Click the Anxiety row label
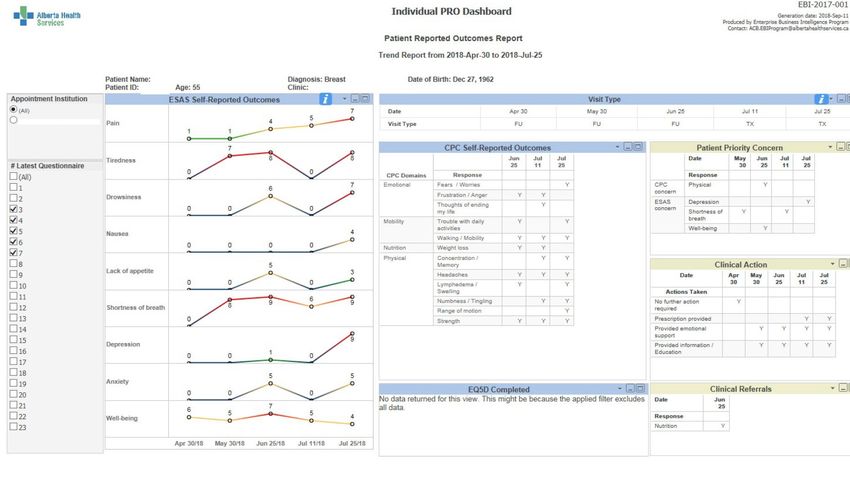 pos(117,381)
